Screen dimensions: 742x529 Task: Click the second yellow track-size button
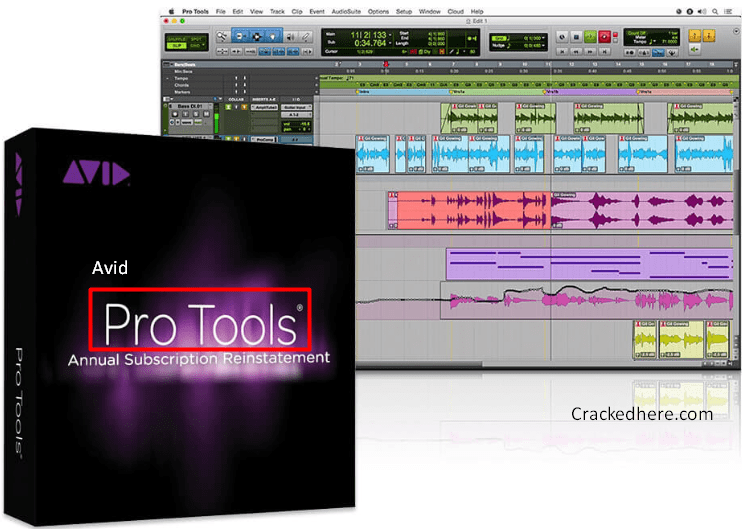coord(709,36)
